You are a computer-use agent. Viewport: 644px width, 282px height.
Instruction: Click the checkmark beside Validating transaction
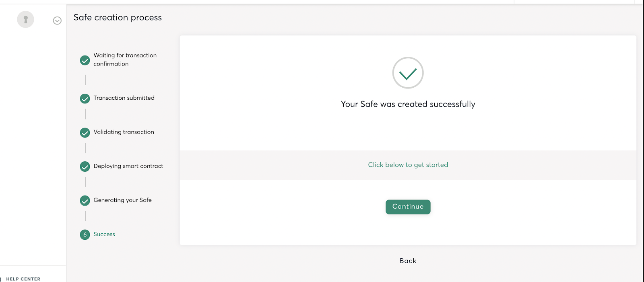click(85, 133)
